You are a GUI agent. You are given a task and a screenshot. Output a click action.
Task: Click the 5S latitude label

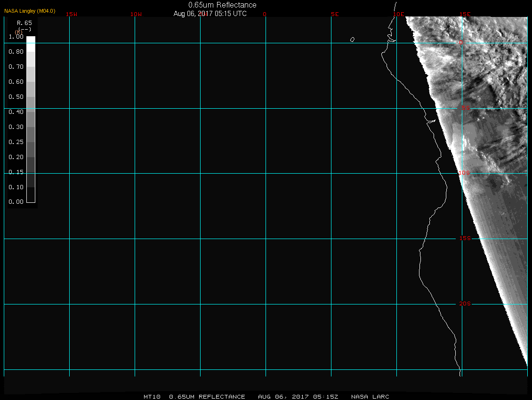click(x=465, y=108)
